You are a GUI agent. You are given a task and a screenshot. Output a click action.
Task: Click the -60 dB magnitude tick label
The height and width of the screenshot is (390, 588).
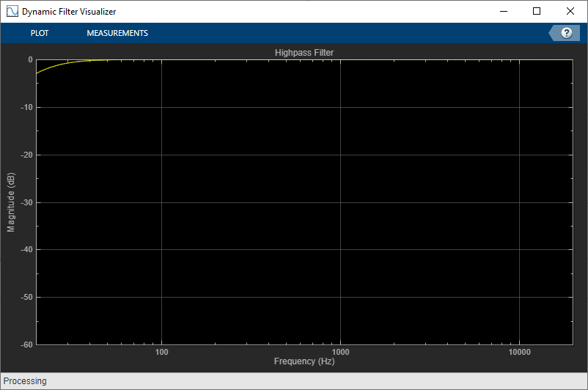tap(26, 345)
